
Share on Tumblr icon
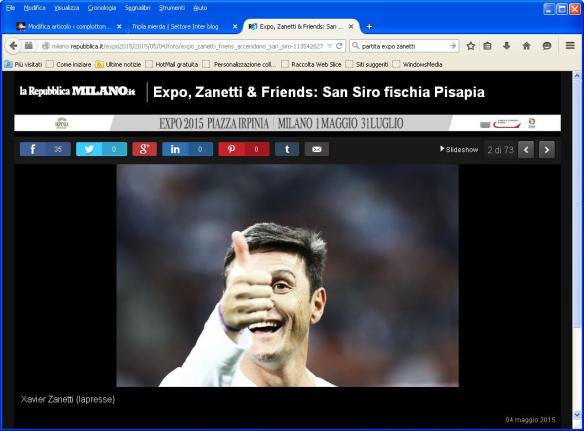[287, 149]
